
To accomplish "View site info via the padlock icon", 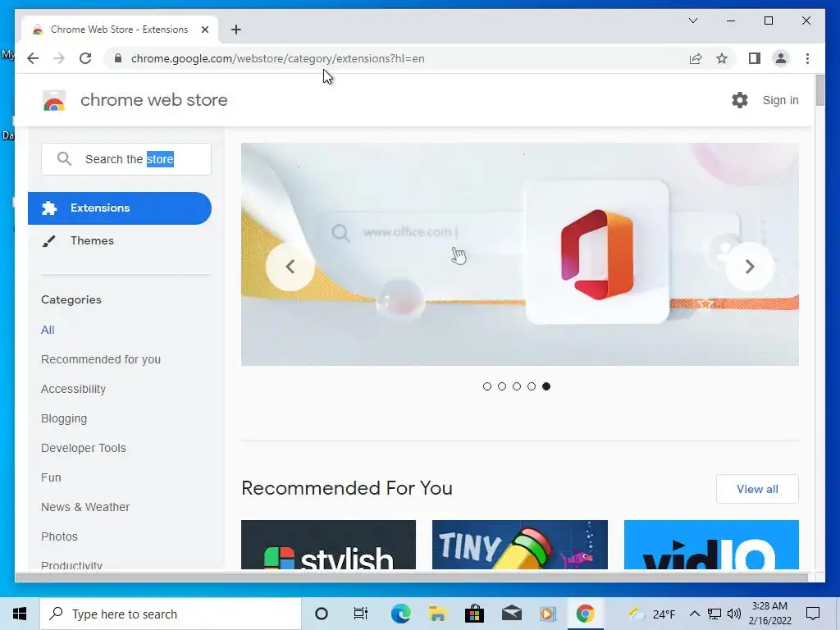I will pyautogui.click(x=118, y=58).
